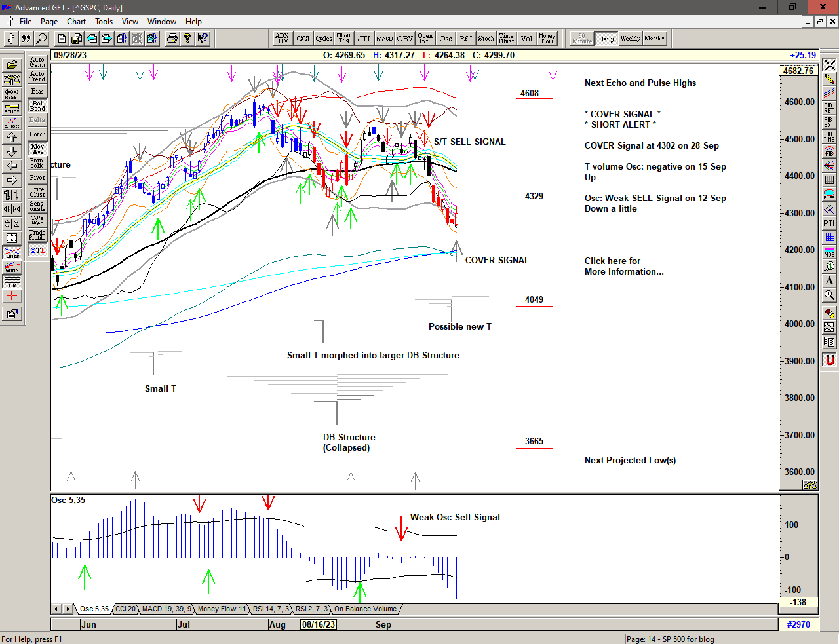839x644 pixels.
Task: Open the Chart menu
Action: click(x=76, y=22)
